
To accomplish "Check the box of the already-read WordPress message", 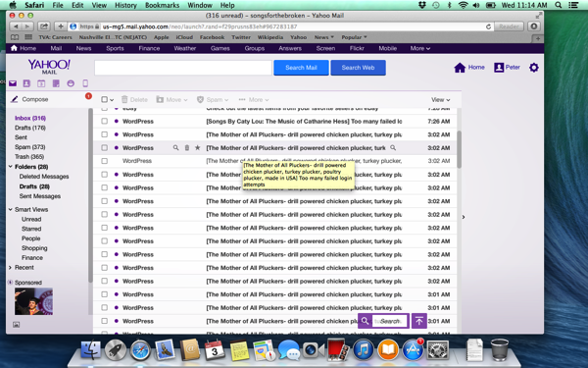I will pos(104,161).
